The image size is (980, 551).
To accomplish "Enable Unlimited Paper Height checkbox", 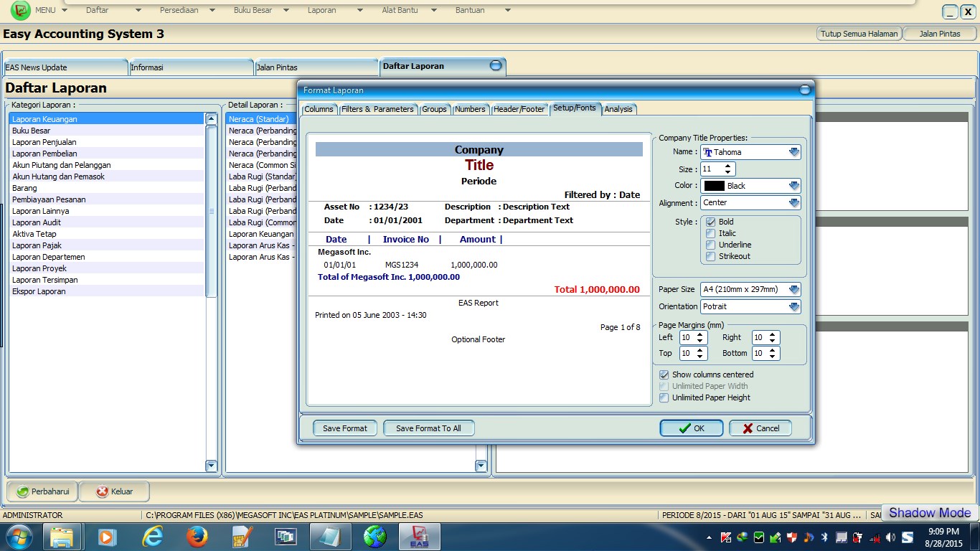I will pyautogui.click(x=664, y=397).
